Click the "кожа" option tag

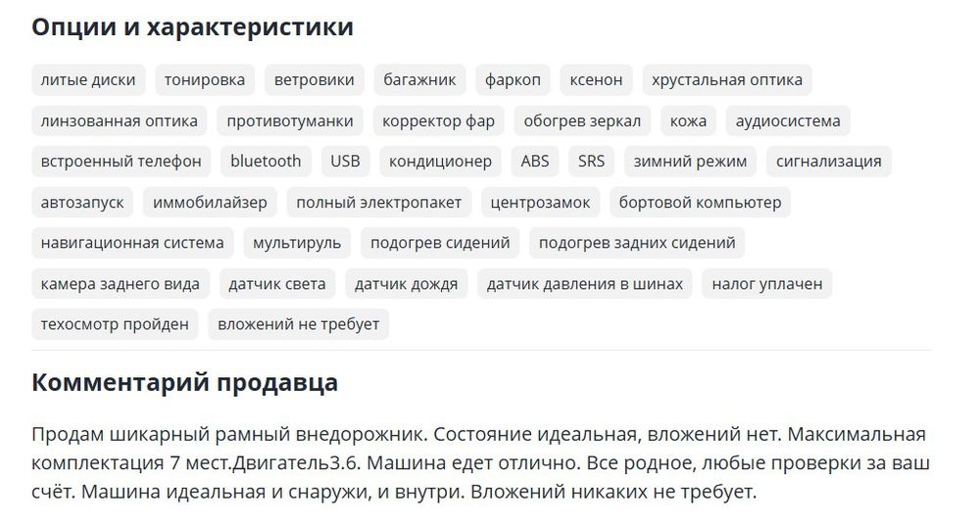coord(688,121)
